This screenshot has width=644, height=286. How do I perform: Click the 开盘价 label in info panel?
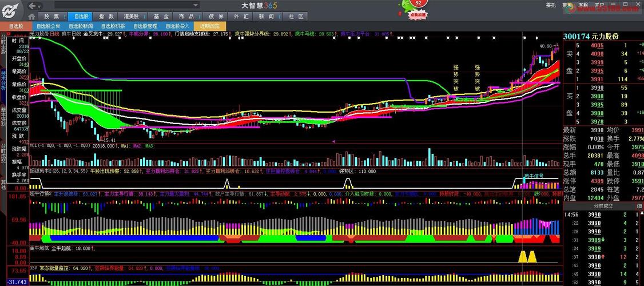(19, 58)
